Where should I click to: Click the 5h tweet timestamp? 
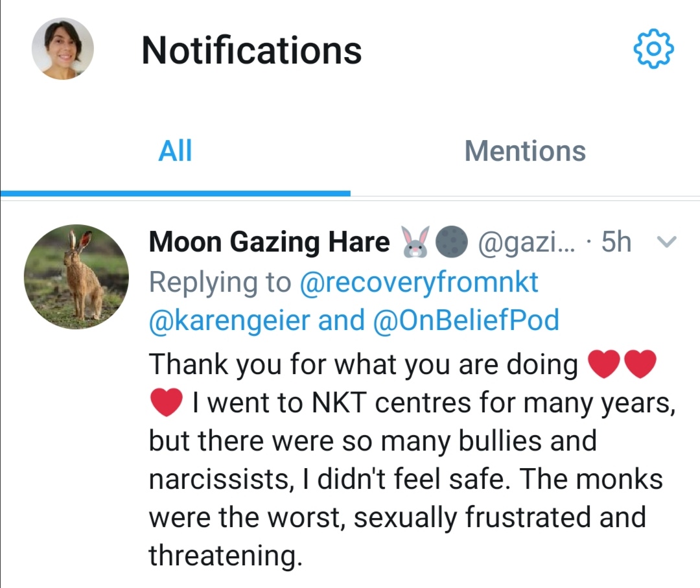616,242
